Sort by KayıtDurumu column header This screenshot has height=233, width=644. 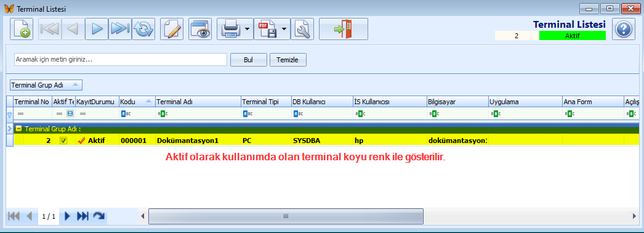click(x=97, y=102)
